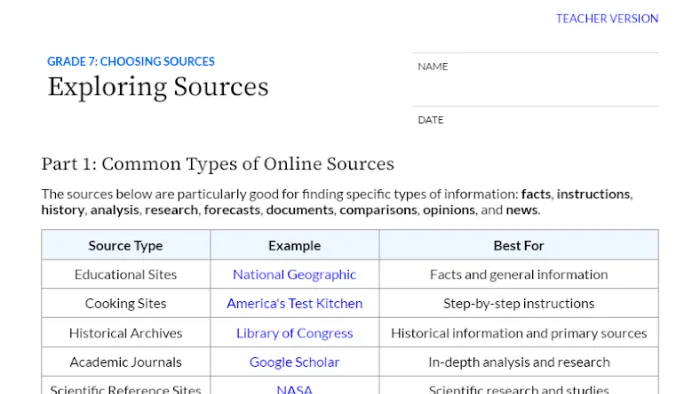Select the Educational Sites cell
The image size is (700, 394).
coord(125,274)
